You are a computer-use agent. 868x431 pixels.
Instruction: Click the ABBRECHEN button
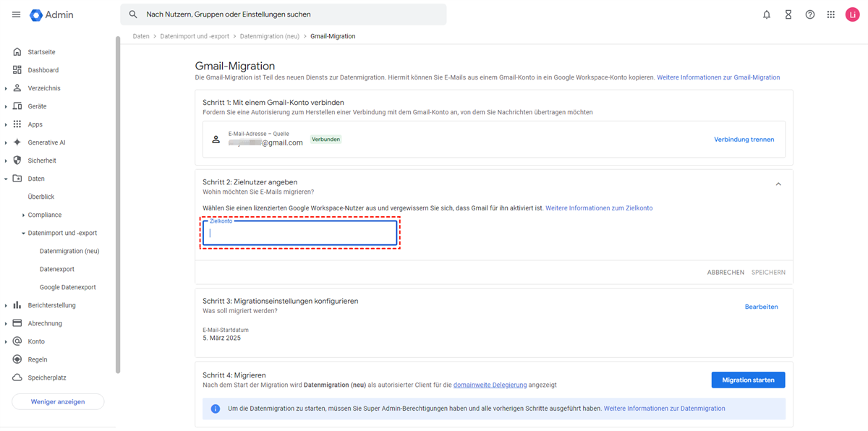click(726, 273)
